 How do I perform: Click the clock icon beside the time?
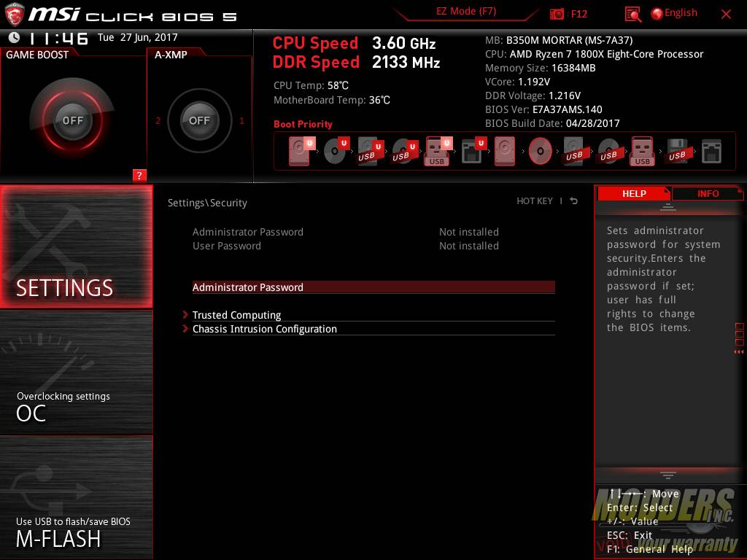15,37
